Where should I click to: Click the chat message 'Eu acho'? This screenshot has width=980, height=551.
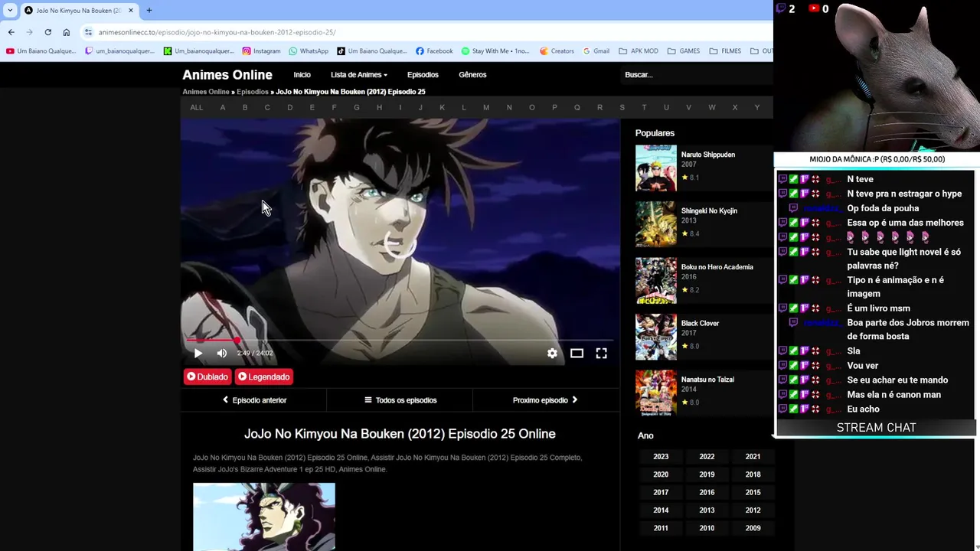tap(863, 409)
